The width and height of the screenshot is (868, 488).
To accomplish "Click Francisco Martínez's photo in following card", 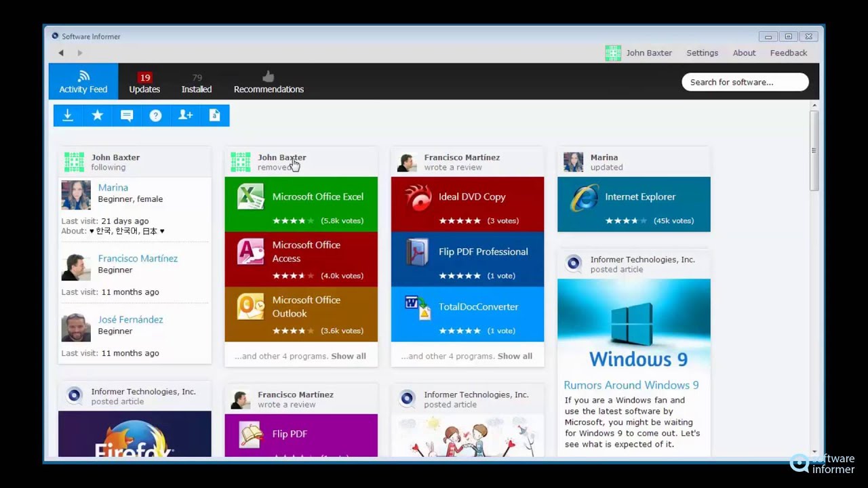I will point(76,266).
